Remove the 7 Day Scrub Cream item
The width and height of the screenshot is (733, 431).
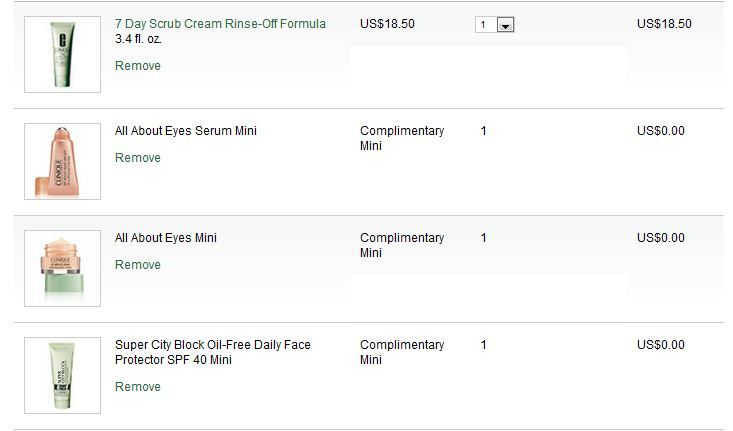click(138, 66)
